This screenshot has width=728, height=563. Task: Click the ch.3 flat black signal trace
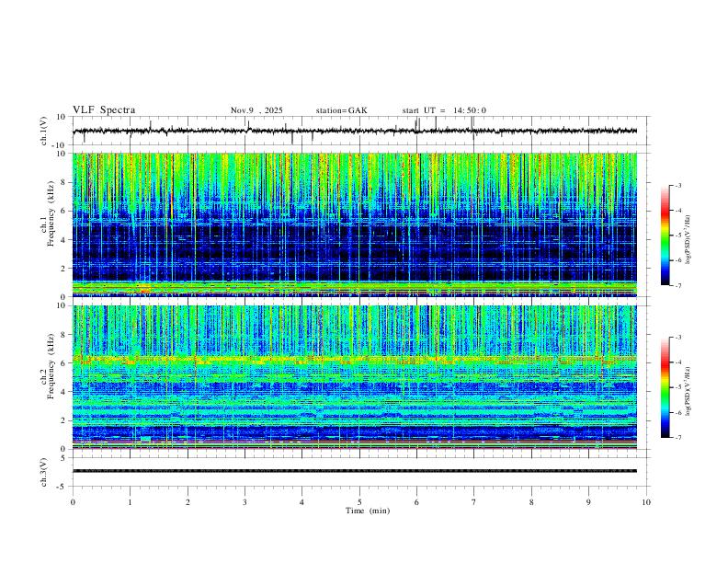click(355, 471)
